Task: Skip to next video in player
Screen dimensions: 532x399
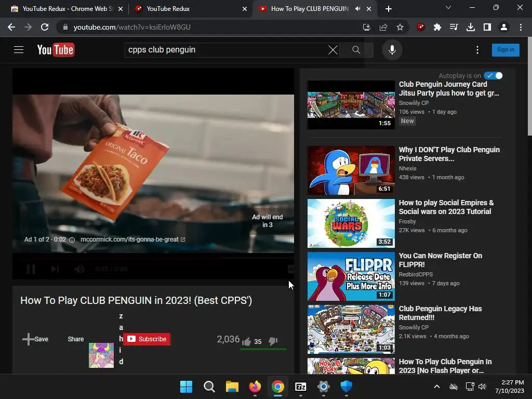Action: click(x=55, y=269)
